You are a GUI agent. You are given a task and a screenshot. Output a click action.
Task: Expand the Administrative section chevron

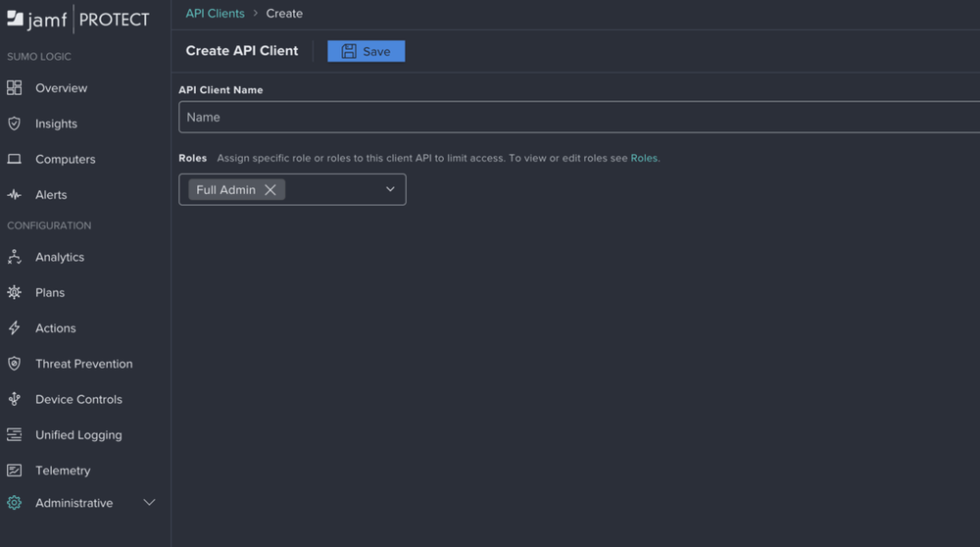(149, 503)
